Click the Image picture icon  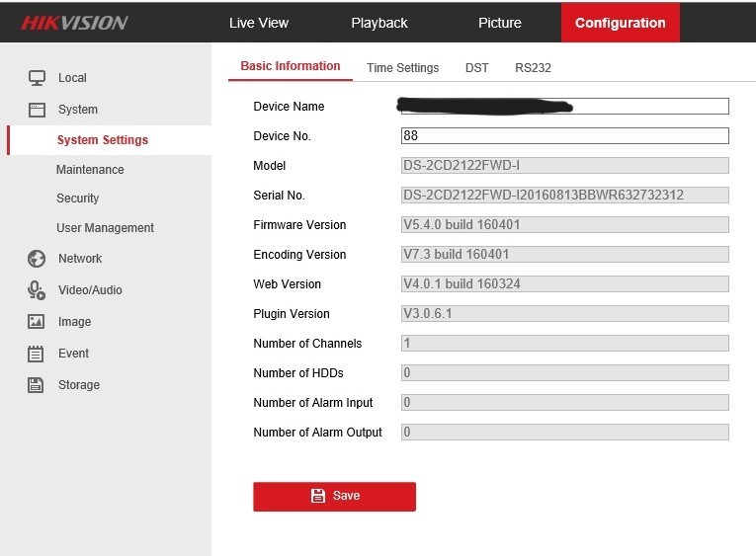coord(37,322)
